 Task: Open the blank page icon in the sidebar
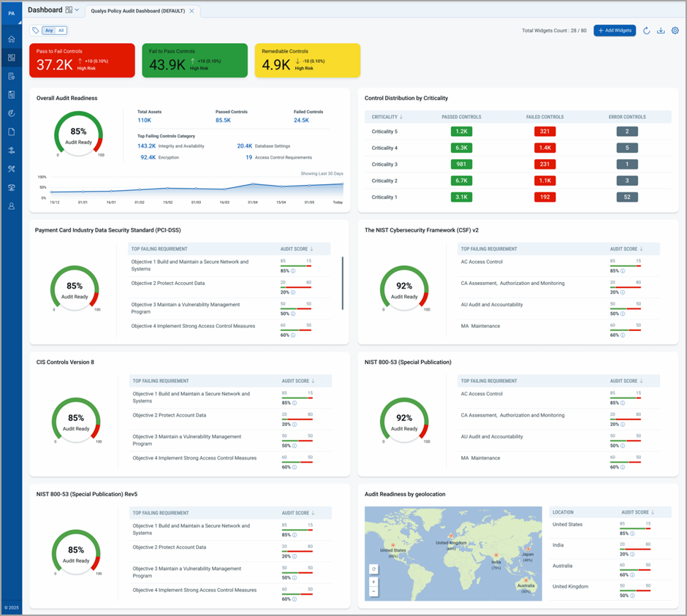tap(12, 132)
